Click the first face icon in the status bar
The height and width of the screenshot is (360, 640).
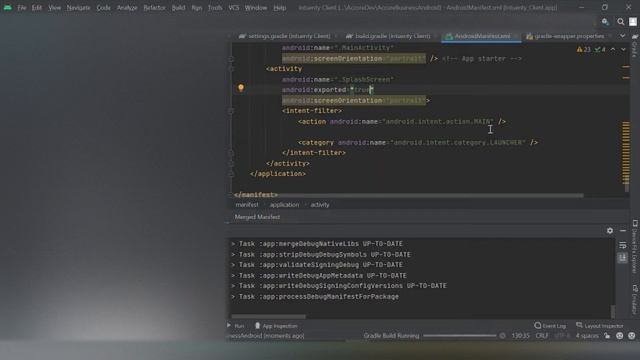(x=620, y=336)
